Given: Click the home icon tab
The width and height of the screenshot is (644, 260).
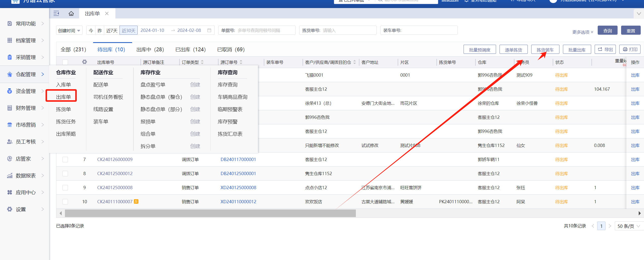Looking at the screenshot, I should 71,14.
